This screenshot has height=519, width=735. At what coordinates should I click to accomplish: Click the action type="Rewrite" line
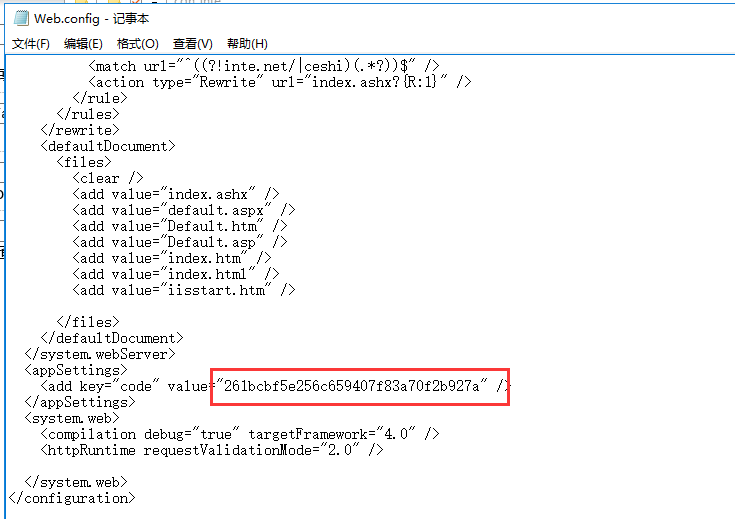280,82
